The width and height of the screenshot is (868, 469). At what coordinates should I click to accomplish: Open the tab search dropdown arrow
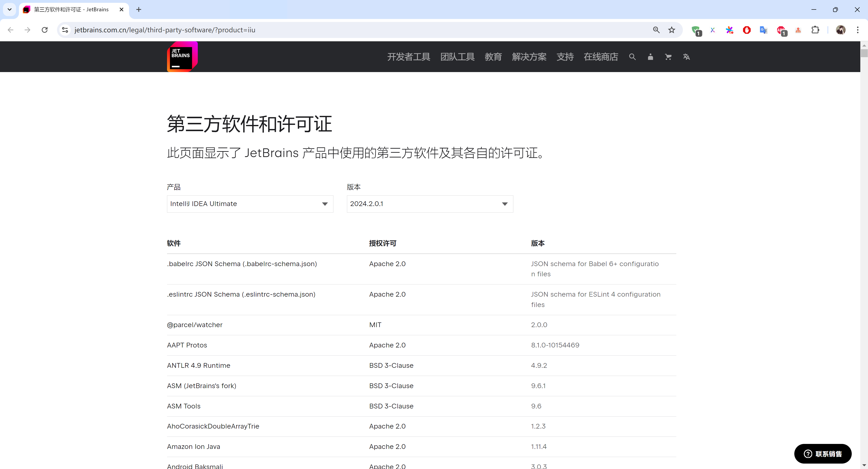click(x=9, y=9)
